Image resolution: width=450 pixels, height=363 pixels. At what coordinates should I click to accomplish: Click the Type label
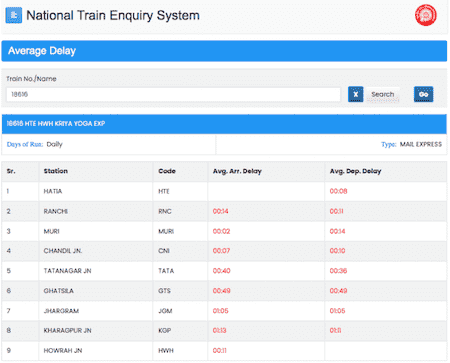(x=389, y=144)
